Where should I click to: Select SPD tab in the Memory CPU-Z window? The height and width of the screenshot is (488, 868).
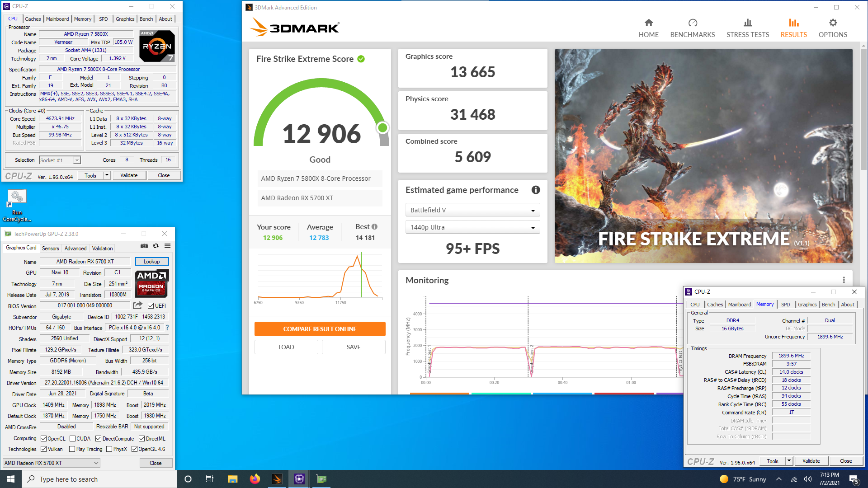(786, 305)
